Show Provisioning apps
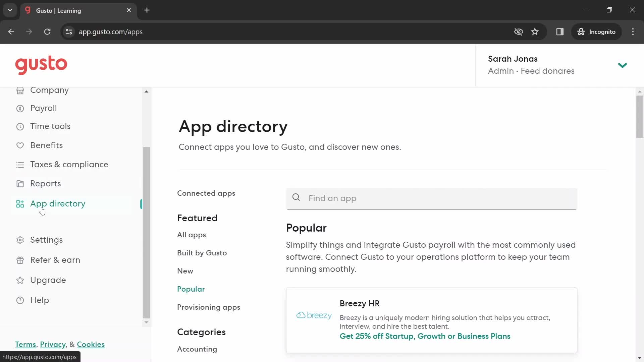The height and width of the screenshot is (362, 644). click(209, 307)
